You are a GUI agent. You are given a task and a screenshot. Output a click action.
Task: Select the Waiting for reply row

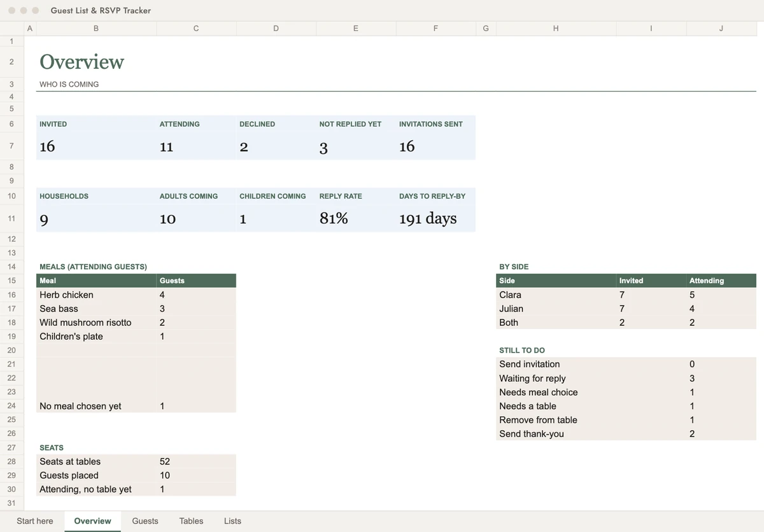[626, 378]
